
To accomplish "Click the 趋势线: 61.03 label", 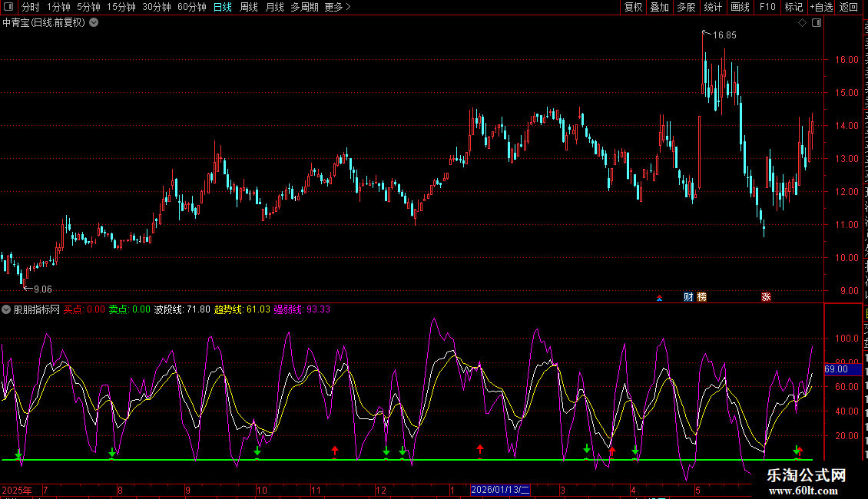I will pos(242,310).
